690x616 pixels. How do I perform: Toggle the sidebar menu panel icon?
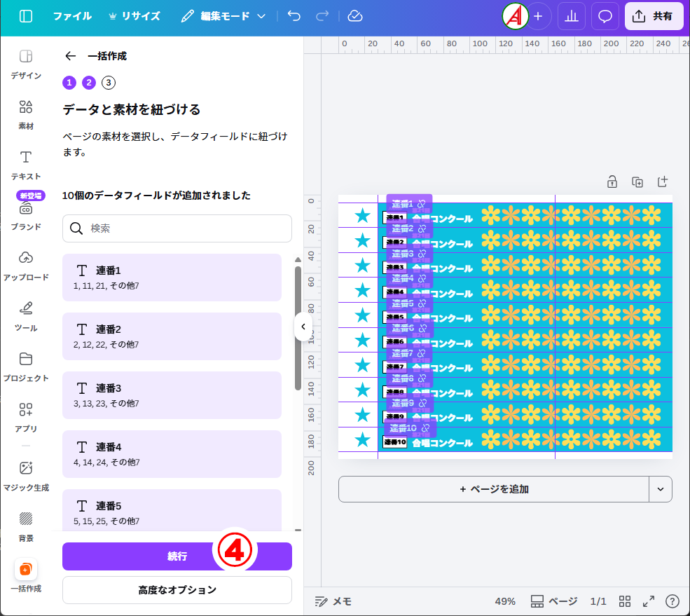tap(26, 16)
